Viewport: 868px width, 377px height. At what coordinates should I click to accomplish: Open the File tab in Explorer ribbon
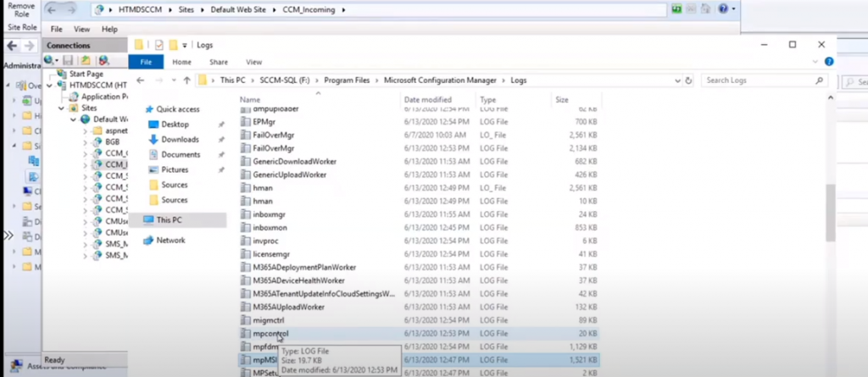click(x=146, y=62)
